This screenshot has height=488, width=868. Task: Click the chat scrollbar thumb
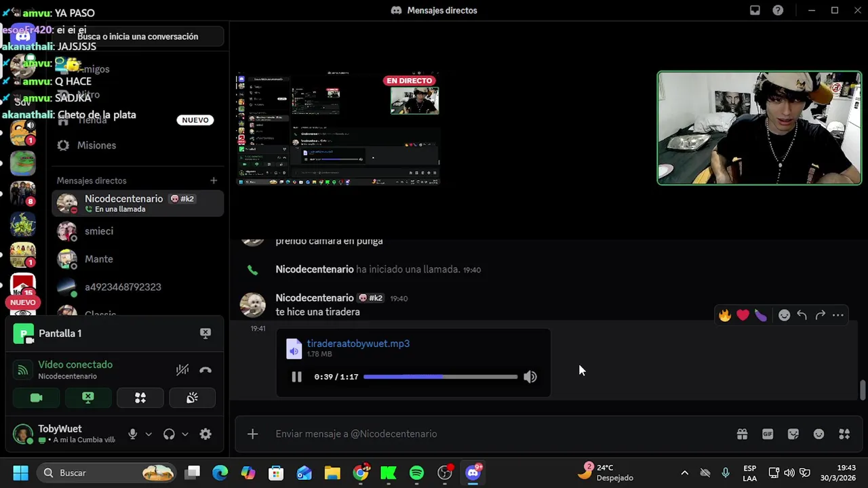(863, 390)
